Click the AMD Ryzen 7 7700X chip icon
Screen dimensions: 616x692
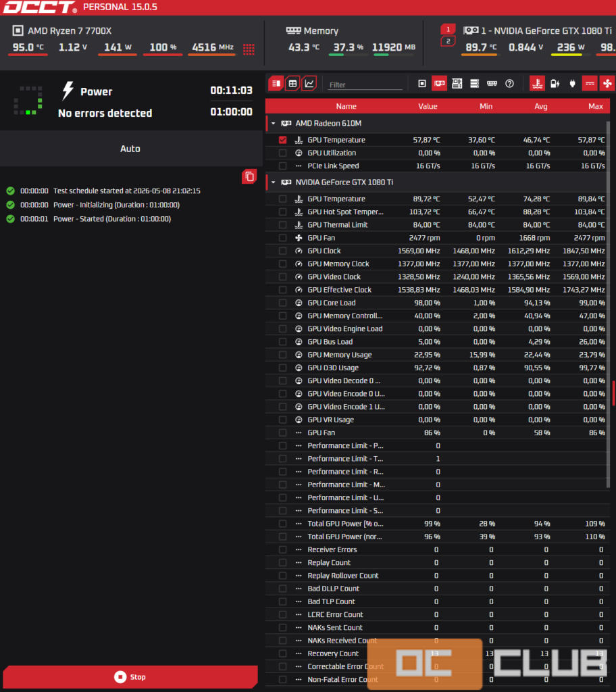[18, 30]
